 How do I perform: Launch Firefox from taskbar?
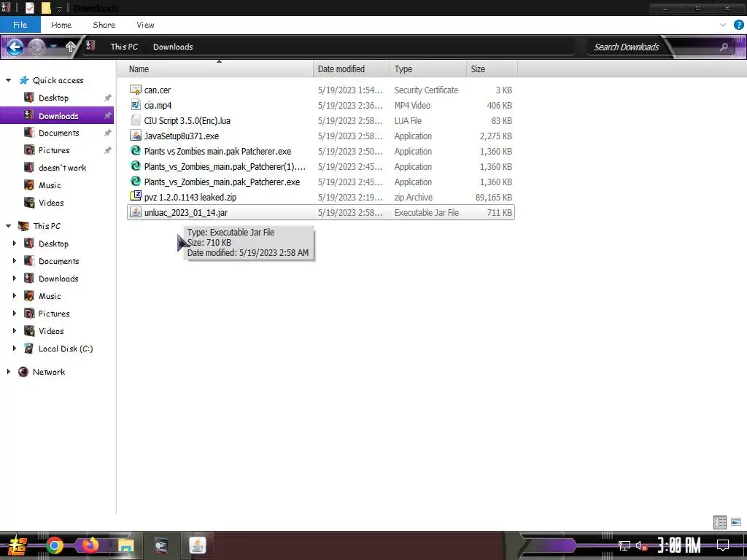click(90, 545)
